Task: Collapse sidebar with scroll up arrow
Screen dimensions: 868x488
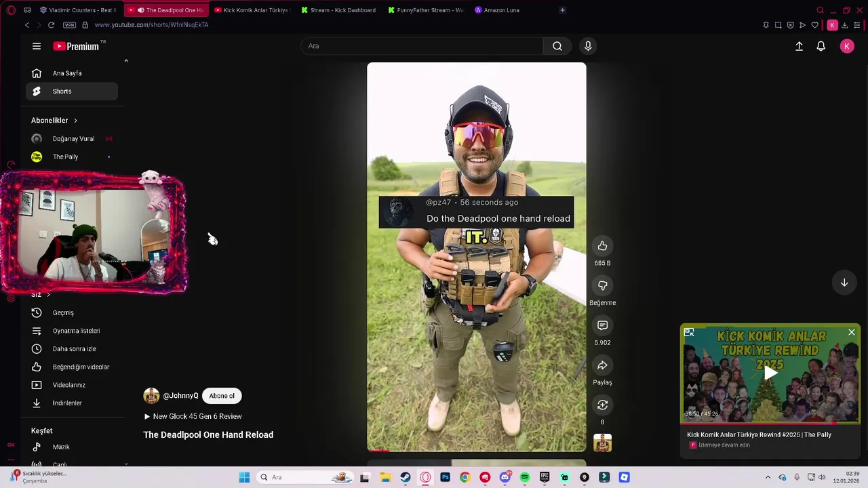Action: (126, 61)
